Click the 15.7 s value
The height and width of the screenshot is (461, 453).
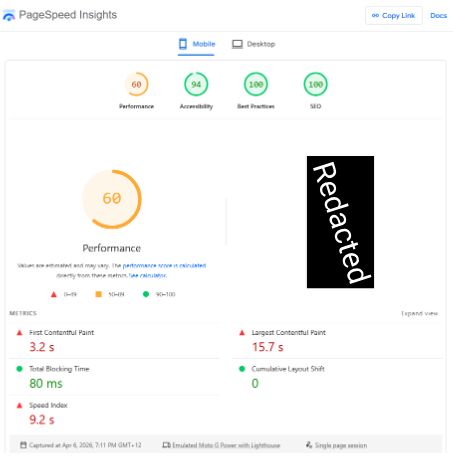268,347
